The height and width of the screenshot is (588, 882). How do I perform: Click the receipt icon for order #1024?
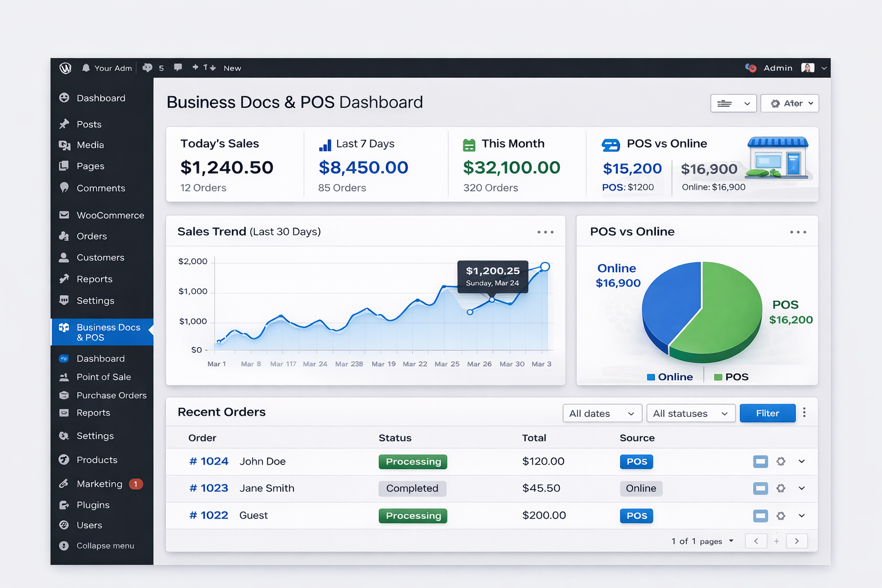coord(760,461)
